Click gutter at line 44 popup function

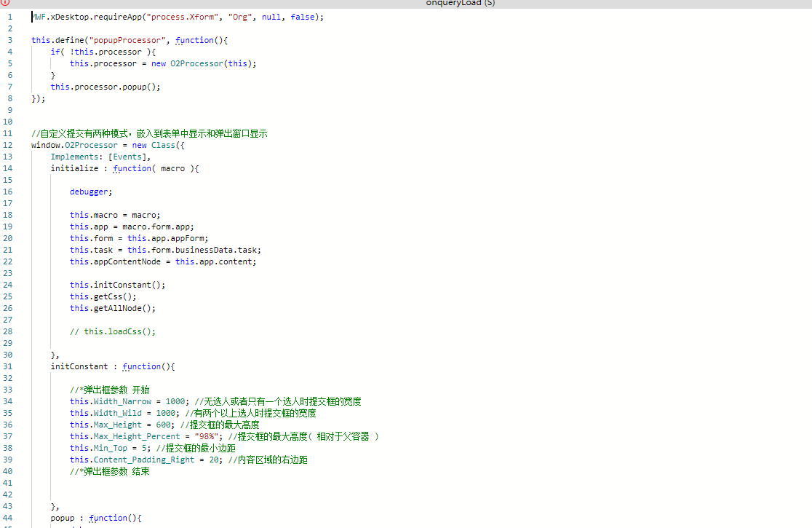tap(9, 518)
